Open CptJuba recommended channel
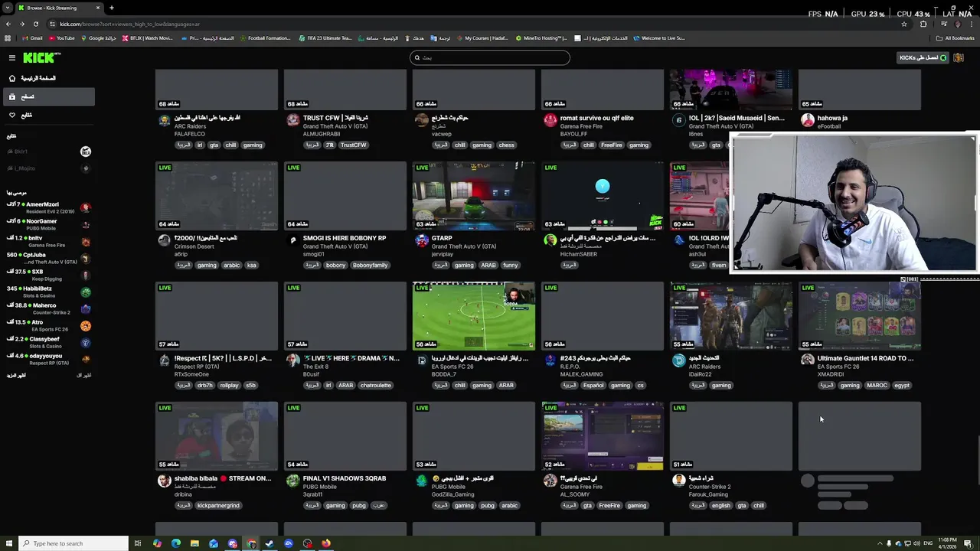This screenshot has height=551, width=980. point(47,258)
